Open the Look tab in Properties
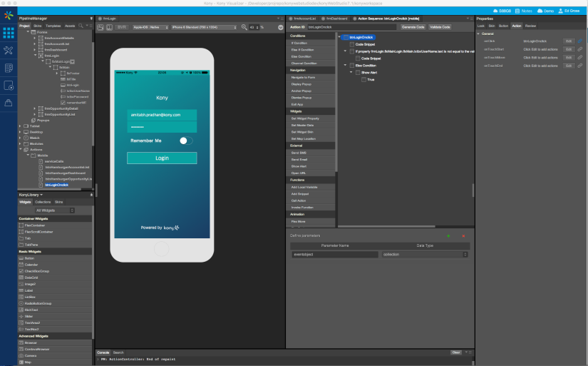Image resolution: width=588 pixels, height=366 pixels. 481,26
